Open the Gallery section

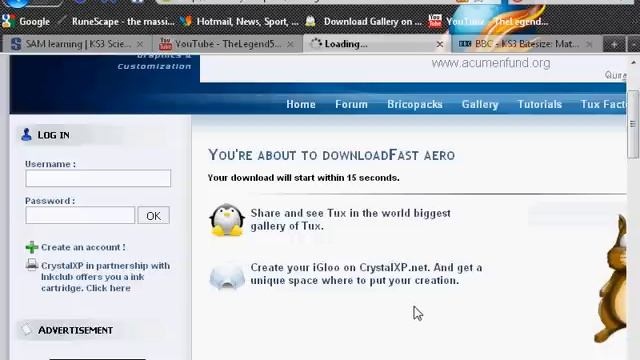480,104
